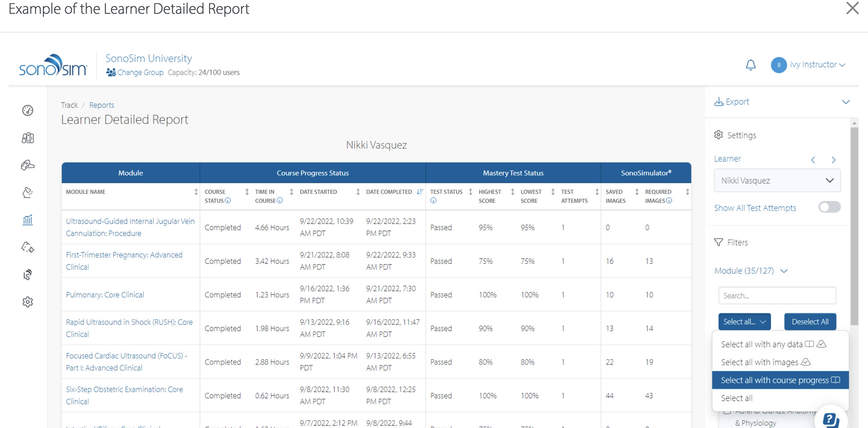Click Course Status info icon
Viewport: 868px width, 428px height.
(x=228, y=201)
